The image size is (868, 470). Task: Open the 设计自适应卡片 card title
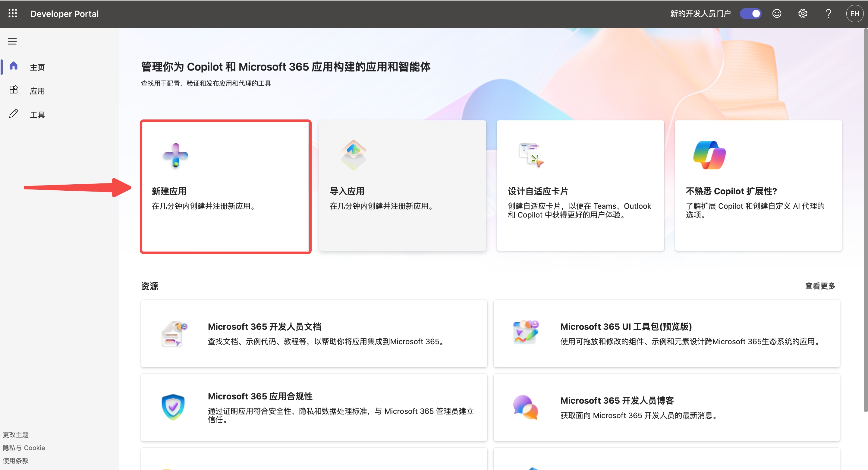click(x=538, y=191)
